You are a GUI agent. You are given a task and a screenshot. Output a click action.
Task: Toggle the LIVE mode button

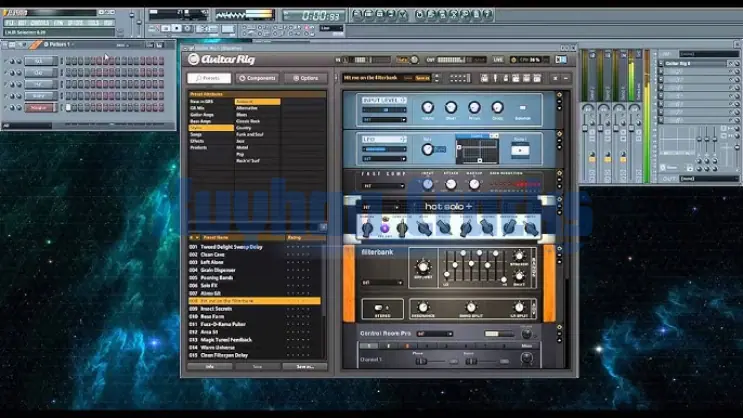pos(498,59)
